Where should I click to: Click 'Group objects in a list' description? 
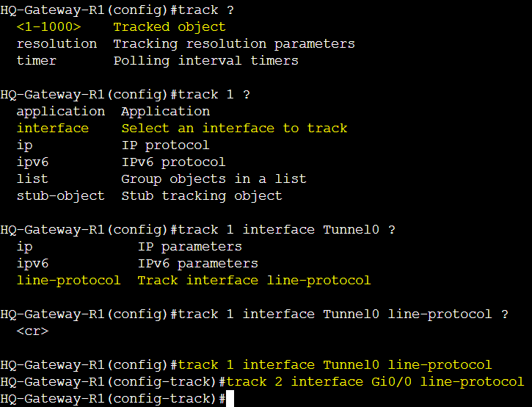(x=214, y=179)
